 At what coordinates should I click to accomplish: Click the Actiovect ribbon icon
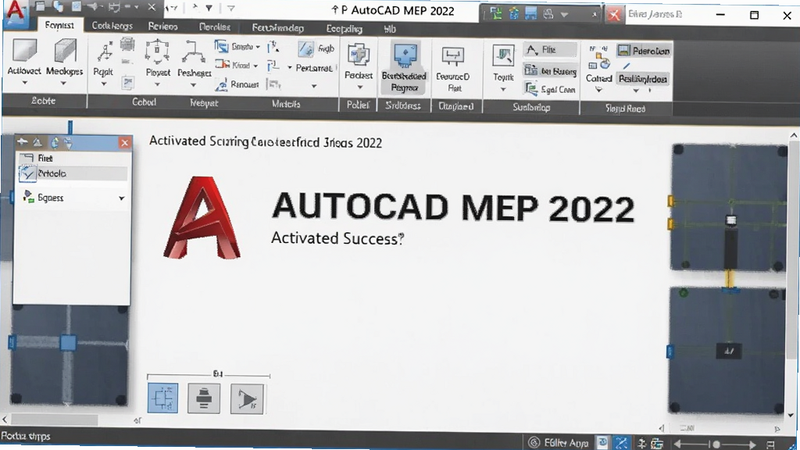click(x=24, y=52)
